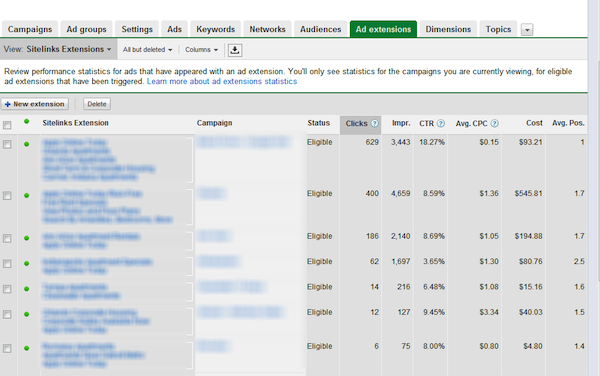Expand the more tabs arrow after Topics

pyautogui.click(x=527, y=29)
